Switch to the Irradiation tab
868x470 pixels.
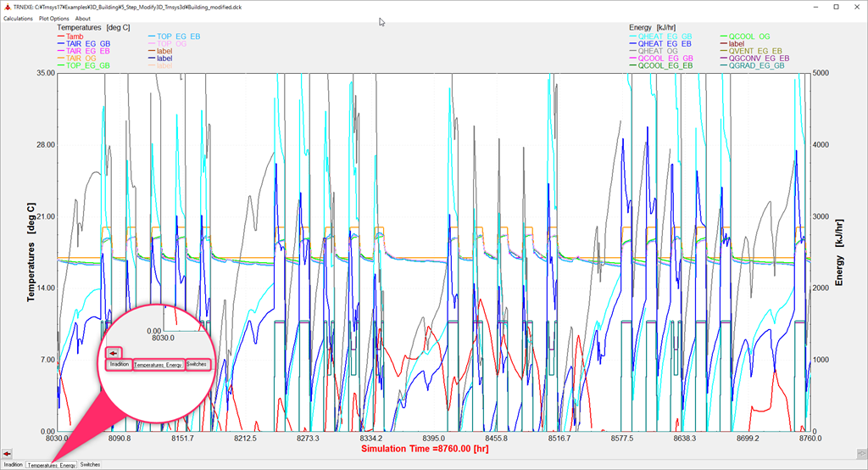pos(13,464)
